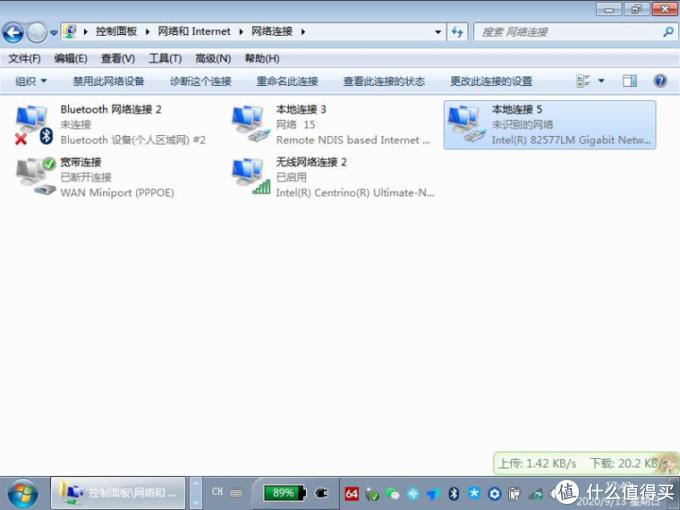Click 诊断这个连接 toolbar button

pos(200,81)
